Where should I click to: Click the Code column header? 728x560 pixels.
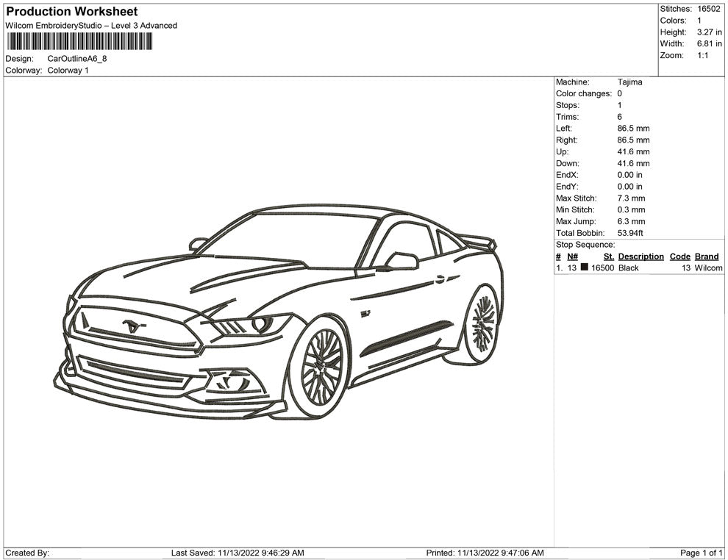click(679, 256)
